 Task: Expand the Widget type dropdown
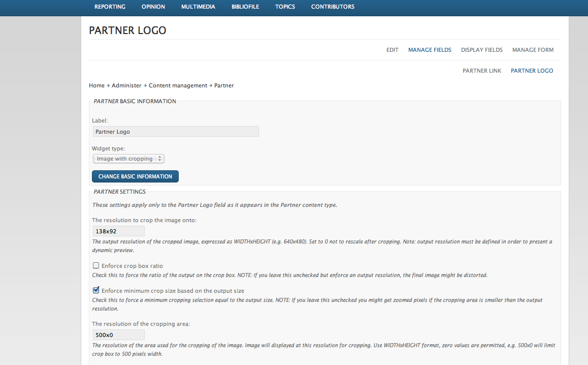128,159
